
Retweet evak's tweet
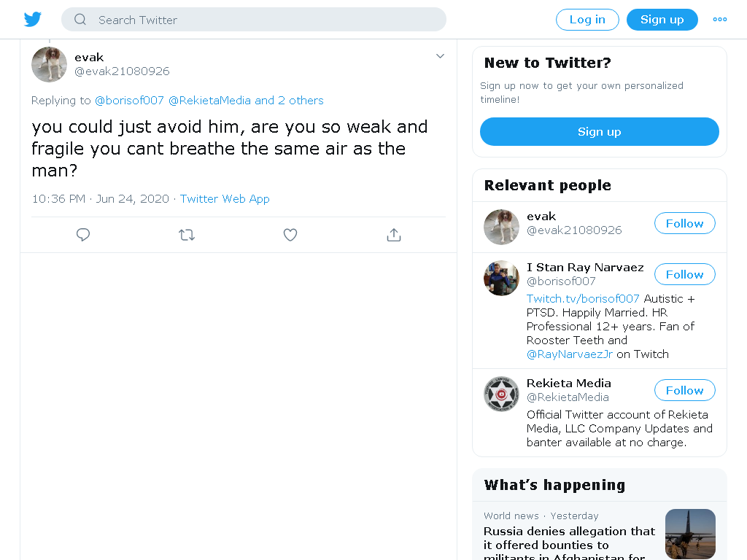coord(187,235)
